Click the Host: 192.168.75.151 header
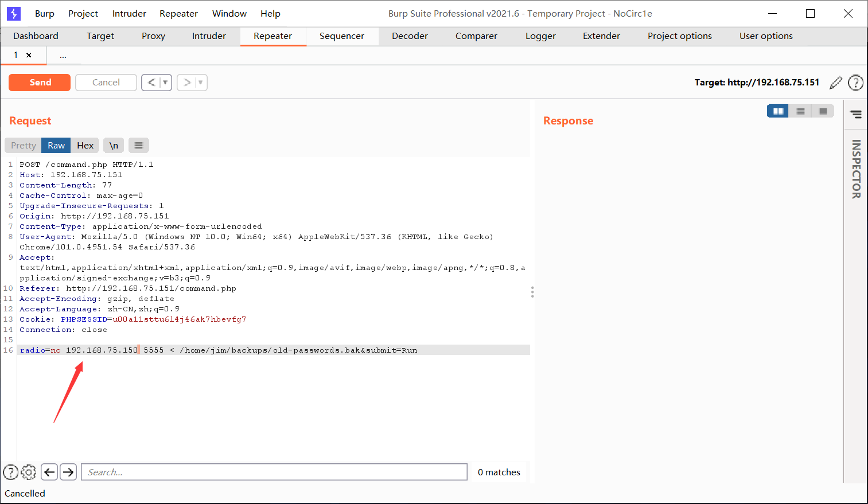Viewport: 868px width, 504px height. tap(71, 175)
